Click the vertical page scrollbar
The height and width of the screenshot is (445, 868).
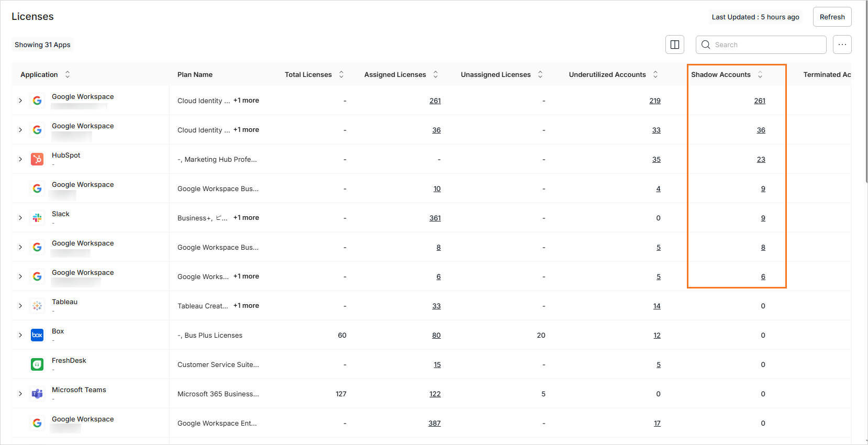[x=866, y=92]
